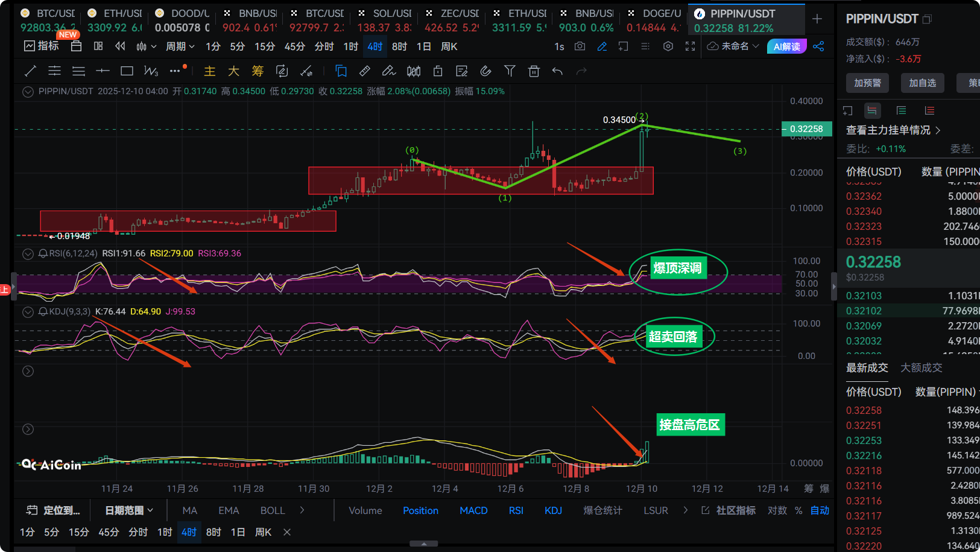The image size is (980, 552).
Task: Toggle the KDJ indicator
Action: coord(553,510)
